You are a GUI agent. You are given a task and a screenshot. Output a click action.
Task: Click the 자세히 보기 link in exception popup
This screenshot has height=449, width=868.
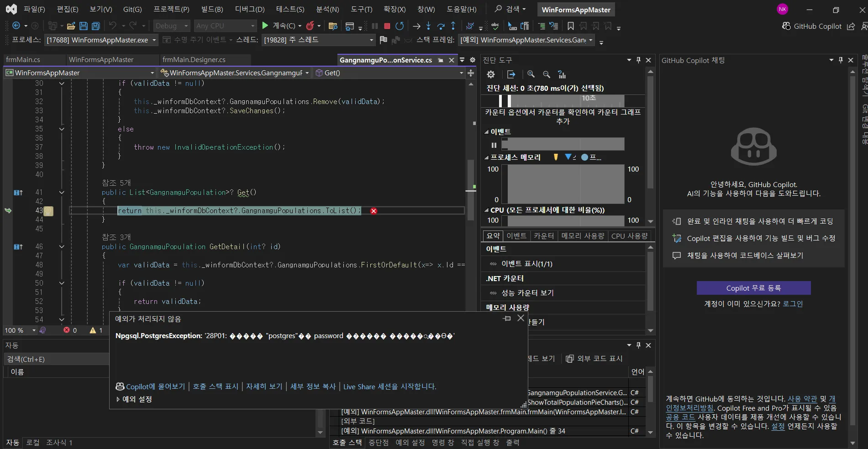pos(264,386)
